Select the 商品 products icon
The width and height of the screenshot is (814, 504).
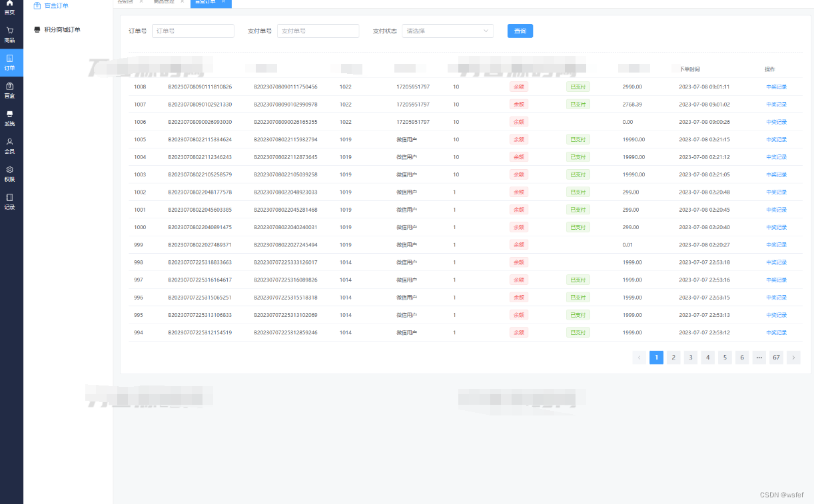pyautogui.click(x=11, y=35)
